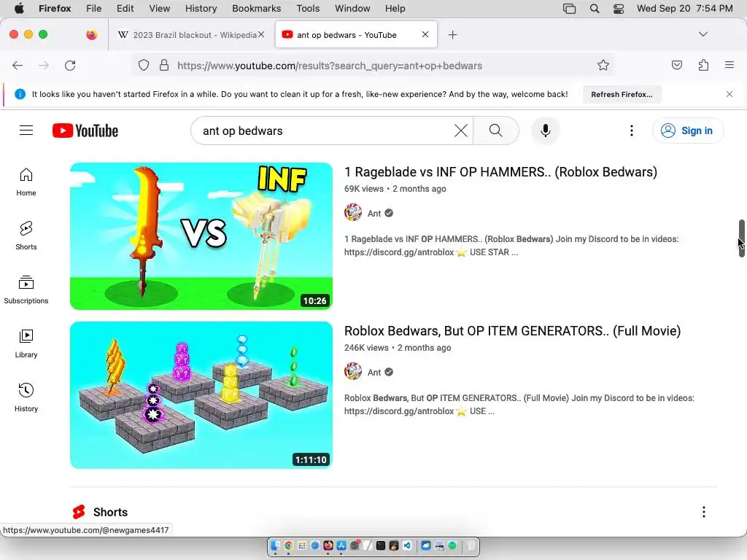747x560 pixels.
Task: Click the OP Item Generators video thumbnail
Action: point(201,395)
